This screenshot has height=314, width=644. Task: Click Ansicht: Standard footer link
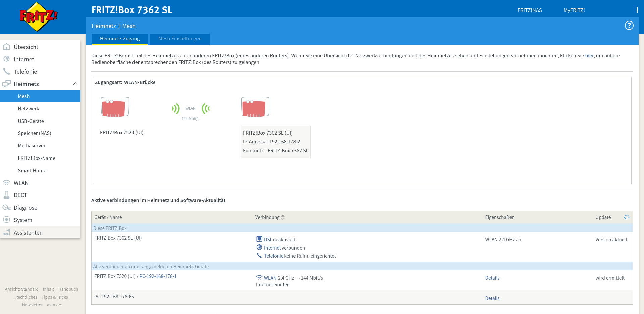[21, 289]
